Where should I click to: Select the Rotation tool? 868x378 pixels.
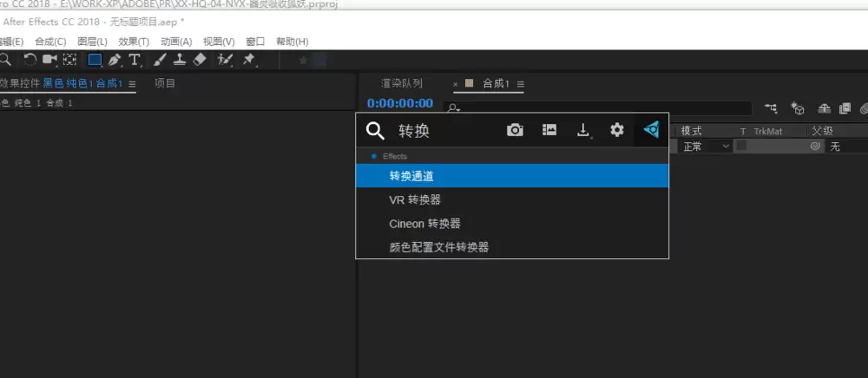(30, 60)
